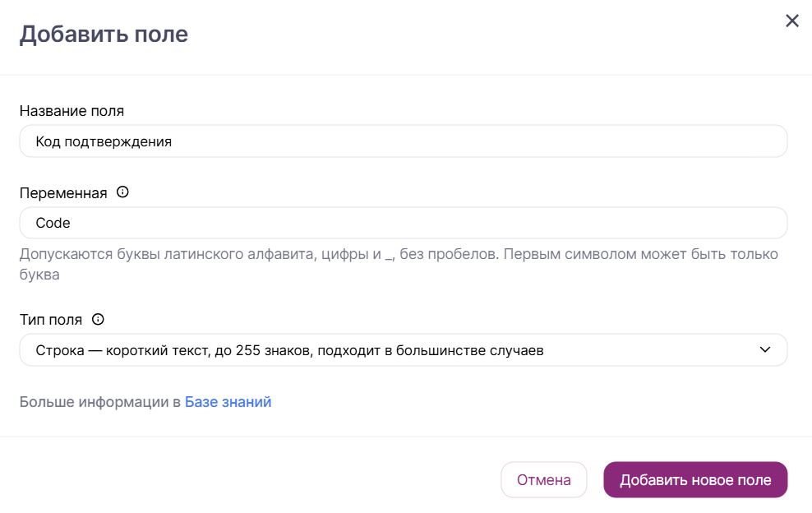Open the field type selector showing Строка
This screenshot has width=812, height=513.
point(403,349)
